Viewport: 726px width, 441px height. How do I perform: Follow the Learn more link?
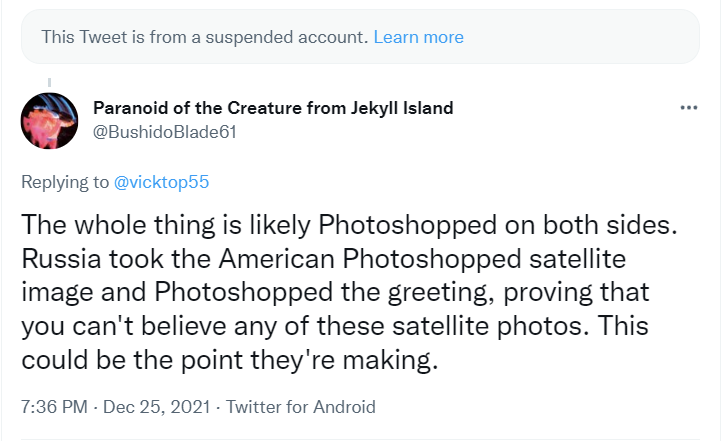click(418, 37)
